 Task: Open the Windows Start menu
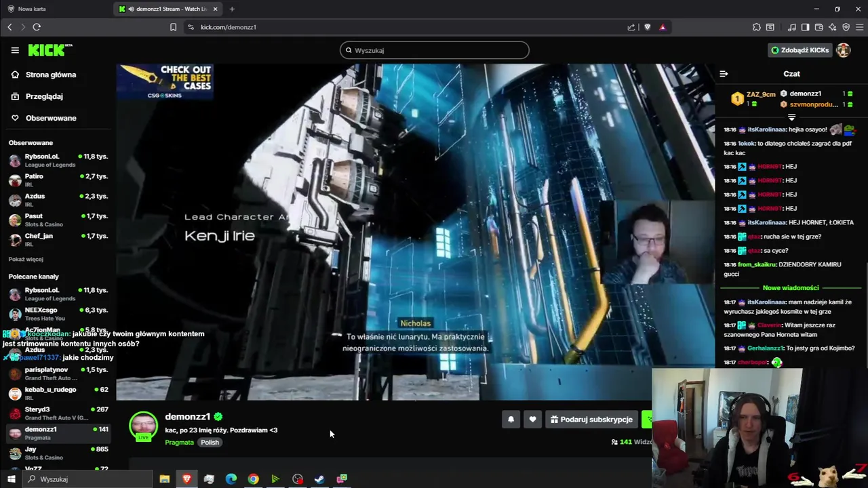(x=11, y=479)
